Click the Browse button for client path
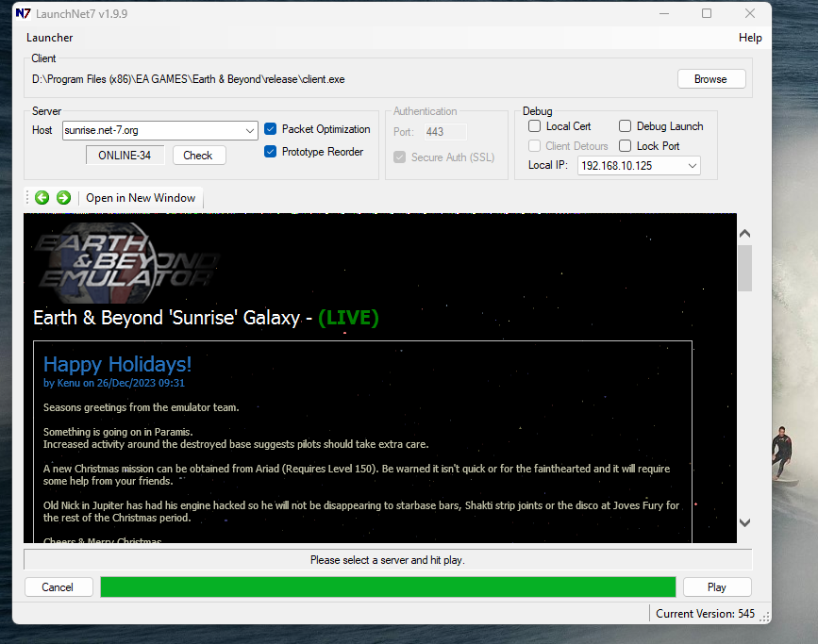 coord(711,79)
